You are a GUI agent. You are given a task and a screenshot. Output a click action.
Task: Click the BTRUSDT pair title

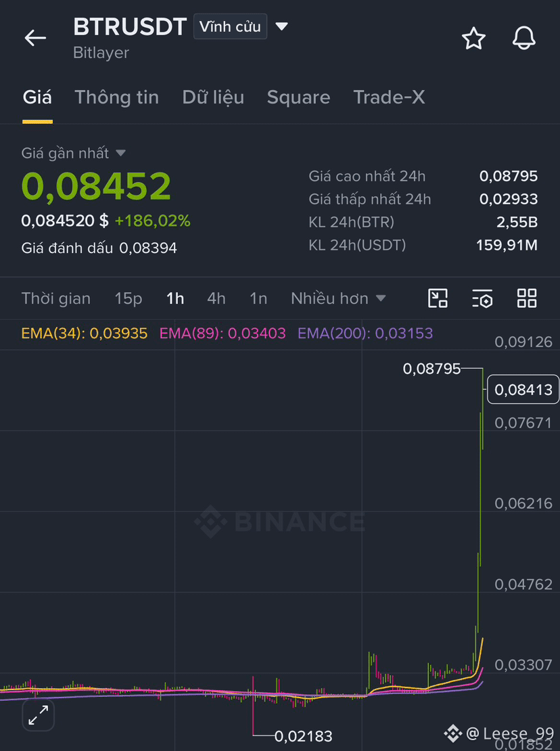click(x=130, y=27)
